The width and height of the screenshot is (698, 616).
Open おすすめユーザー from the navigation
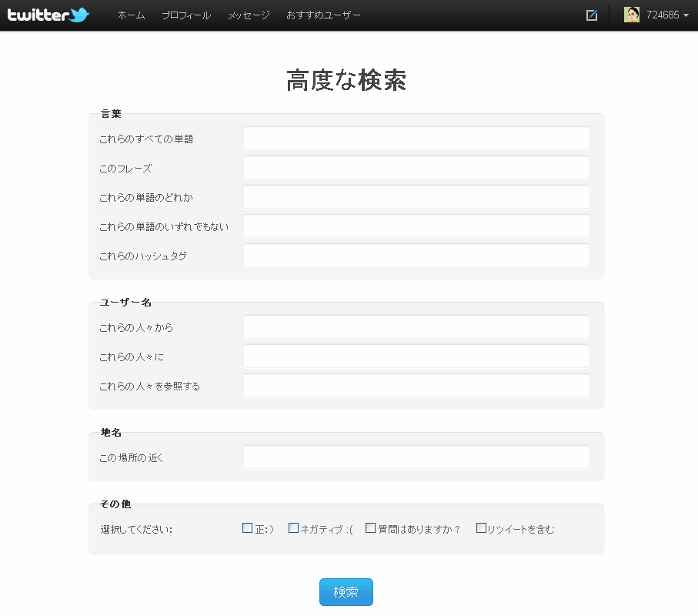coord(323,15)
